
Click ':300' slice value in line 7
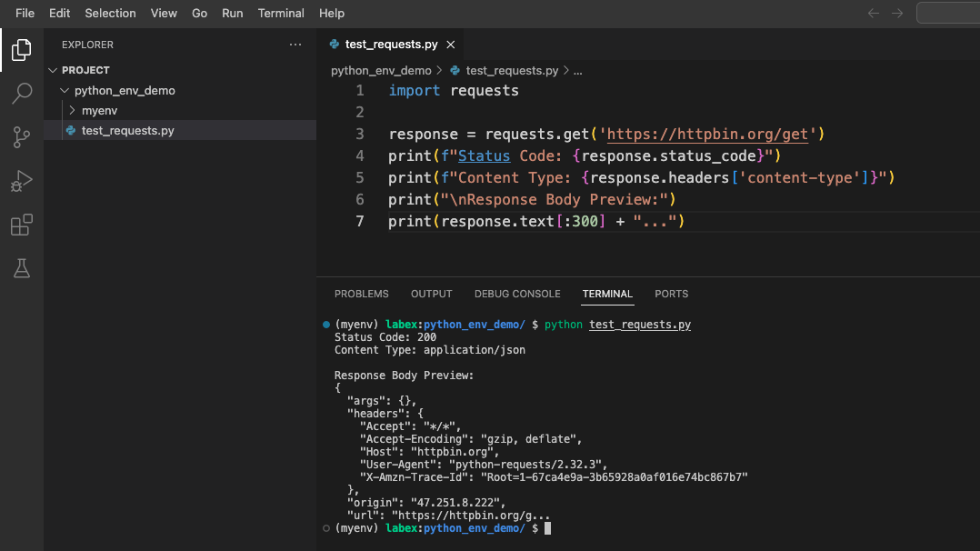pyautogui.click(x=581, y=222)
